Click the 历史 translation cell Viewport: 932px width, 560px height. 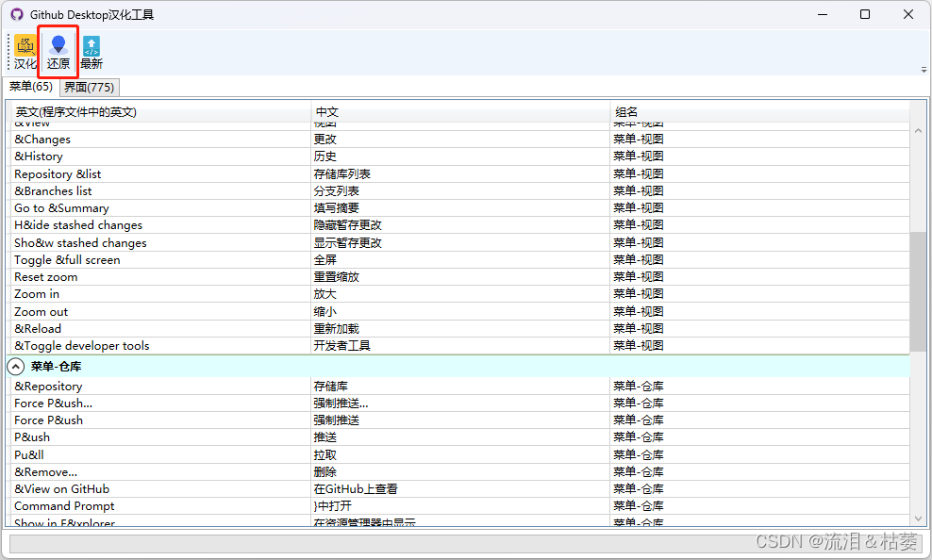coord(460,156)
